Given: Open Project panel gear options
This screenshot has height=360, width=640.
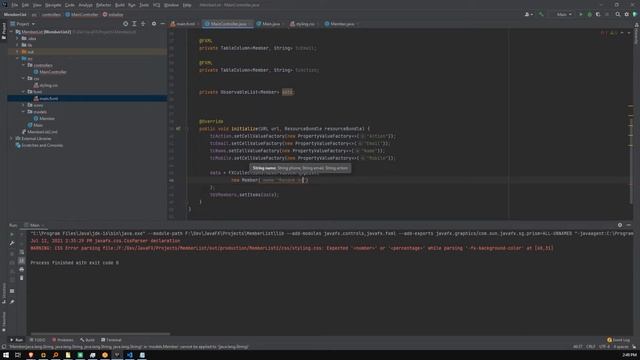Looking at the screenshot, I should coord(154,24).
